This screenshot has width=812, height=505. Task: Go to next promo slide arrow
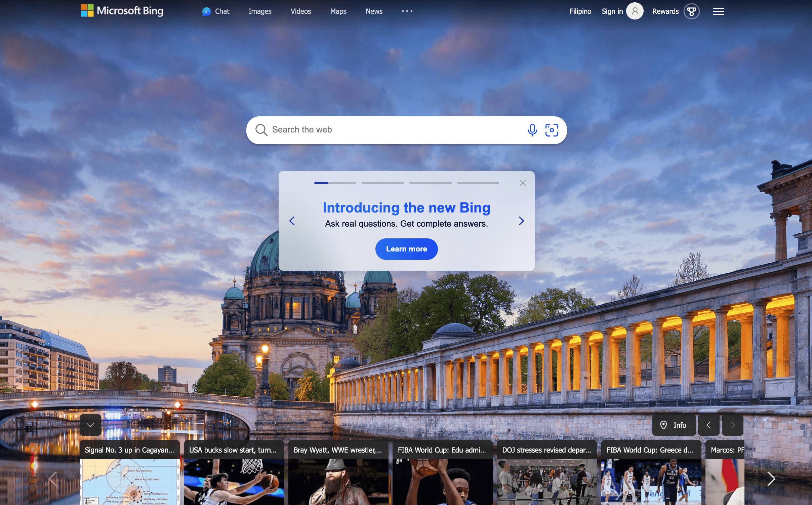coord(521,221)
